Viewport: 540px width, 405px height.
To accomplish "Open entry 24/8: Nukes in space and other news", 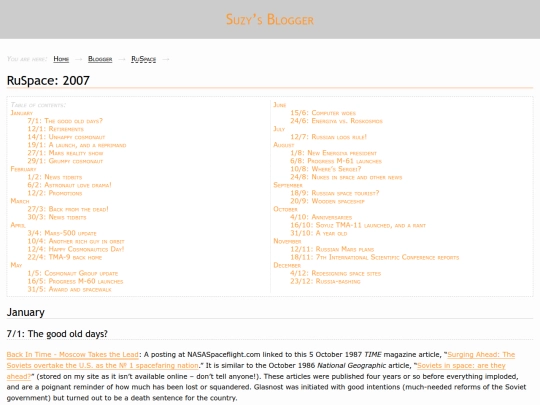I will point(346,177).
